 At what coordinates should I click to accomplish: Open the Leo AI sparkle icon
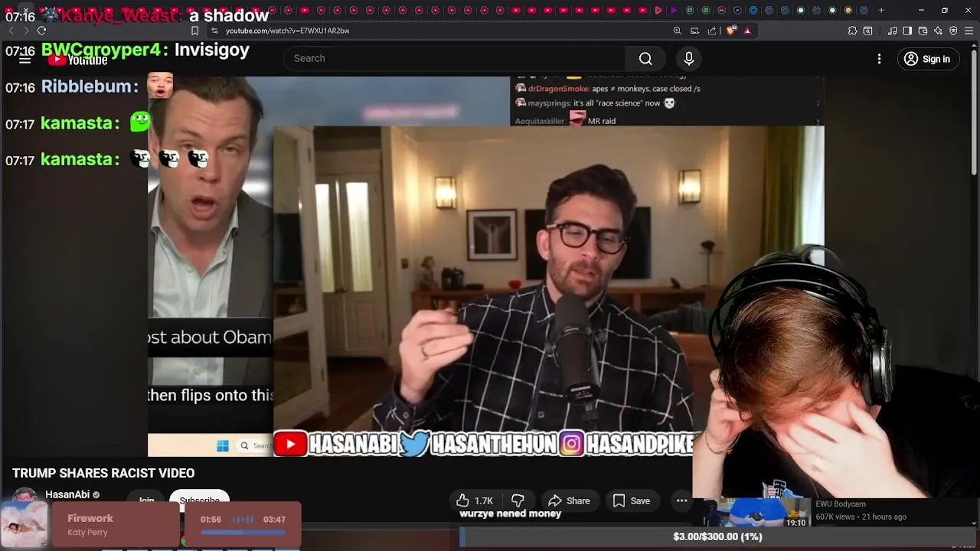[938, 31]
